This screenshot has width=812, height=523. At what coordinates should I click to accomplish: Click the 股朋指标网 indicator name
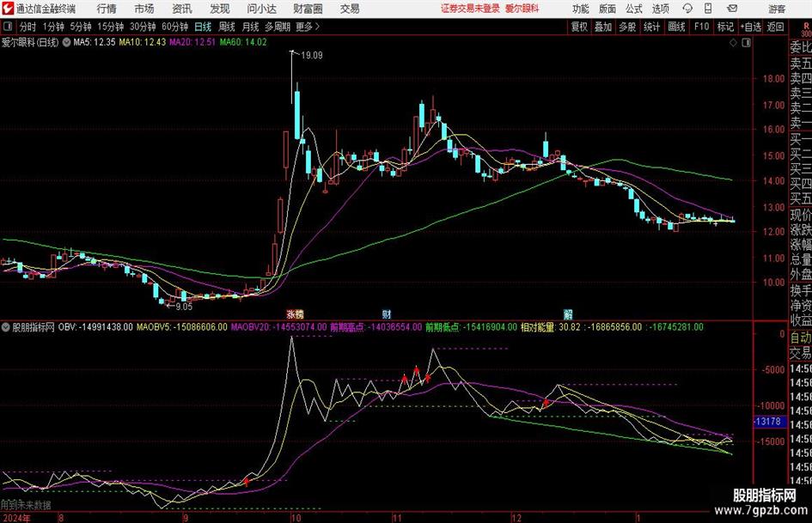(34, 327)
